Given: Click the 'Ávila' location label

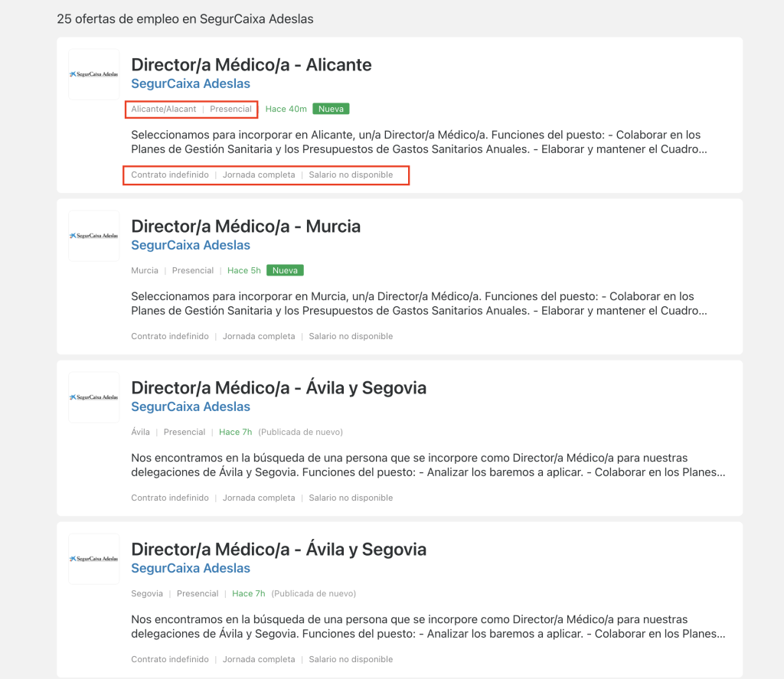Looking at the screenshot, I should click(x=141, y=432).
